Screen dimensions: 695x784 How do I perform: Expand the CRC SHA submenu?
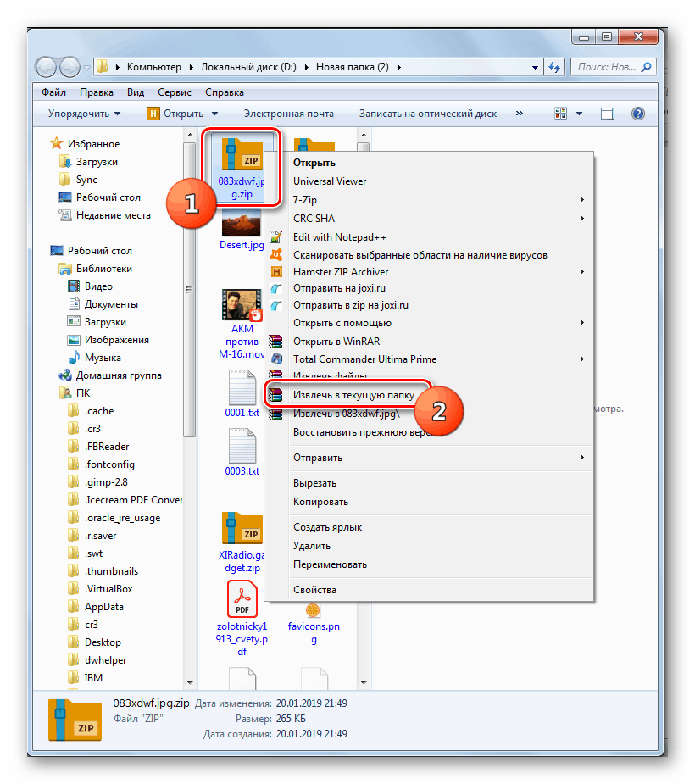pyautogui.click(x=582, y=218)
